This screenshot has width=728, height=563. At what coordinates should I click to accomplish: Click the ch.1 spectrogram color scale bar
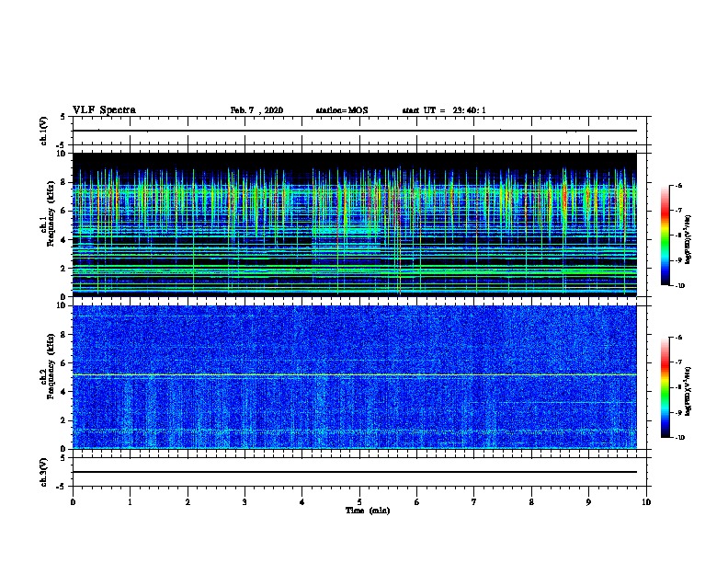tap(665, 236)
